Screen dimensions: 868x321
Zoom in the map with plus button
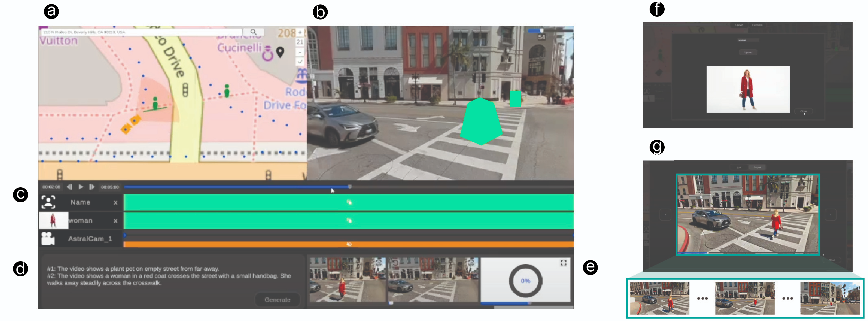click(x=300, y=32)
